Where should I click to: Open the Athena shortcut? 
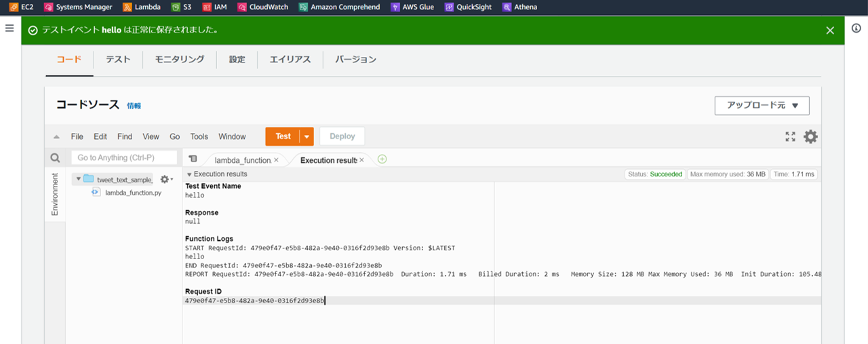tap(520, 7)
